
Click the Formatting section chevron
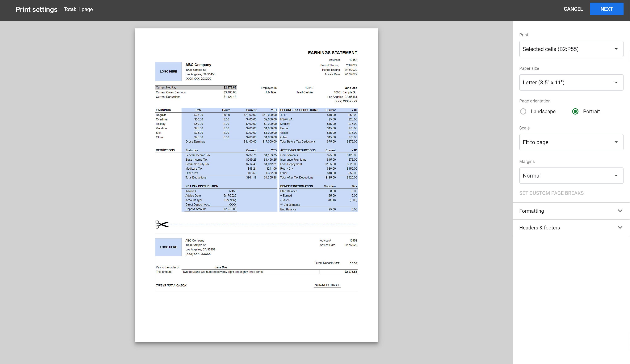(x=620, y=211)
